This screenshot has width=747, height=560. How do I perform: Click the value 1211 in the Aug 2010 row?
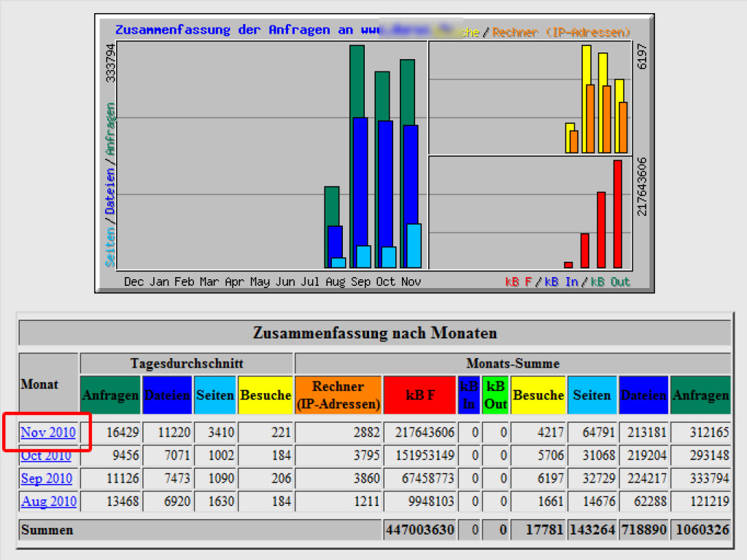(366, 502)
